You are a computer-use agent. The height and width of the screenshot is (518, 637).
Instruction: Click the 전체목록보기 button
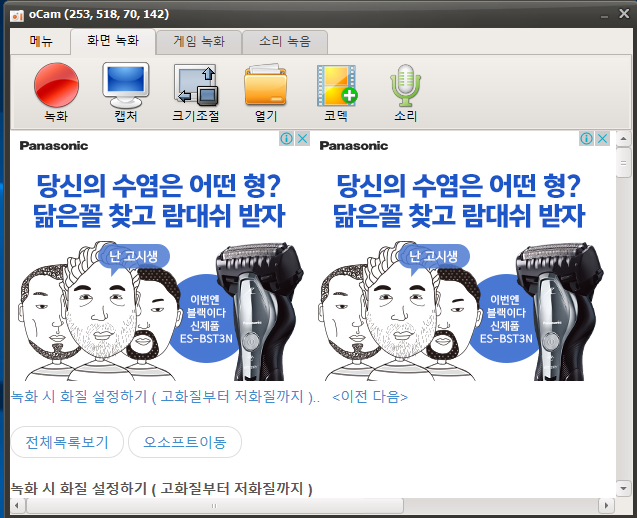point(67,442)
